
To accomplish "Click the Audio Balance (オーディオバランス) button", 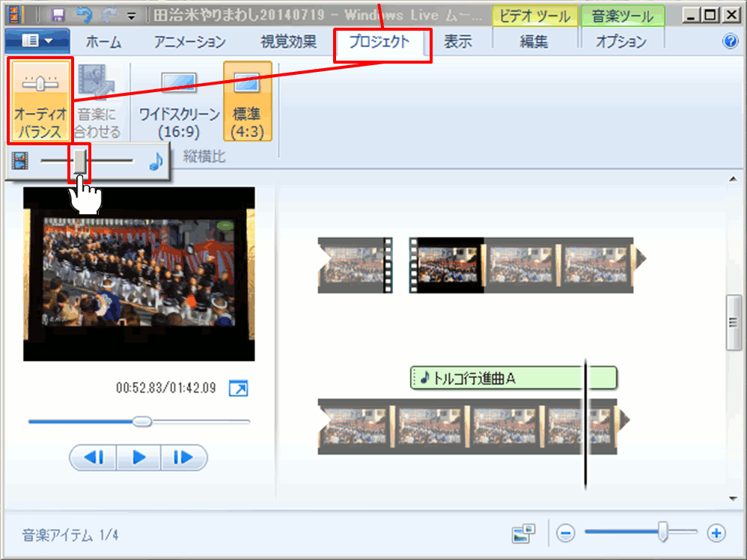I will point(40,102).
